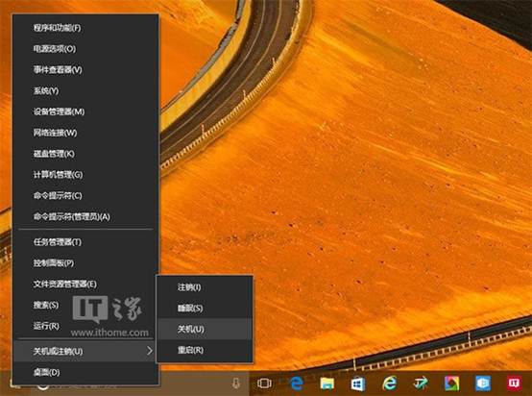
Task: Open 计算机管理(G)
Action: click(85, 175)
